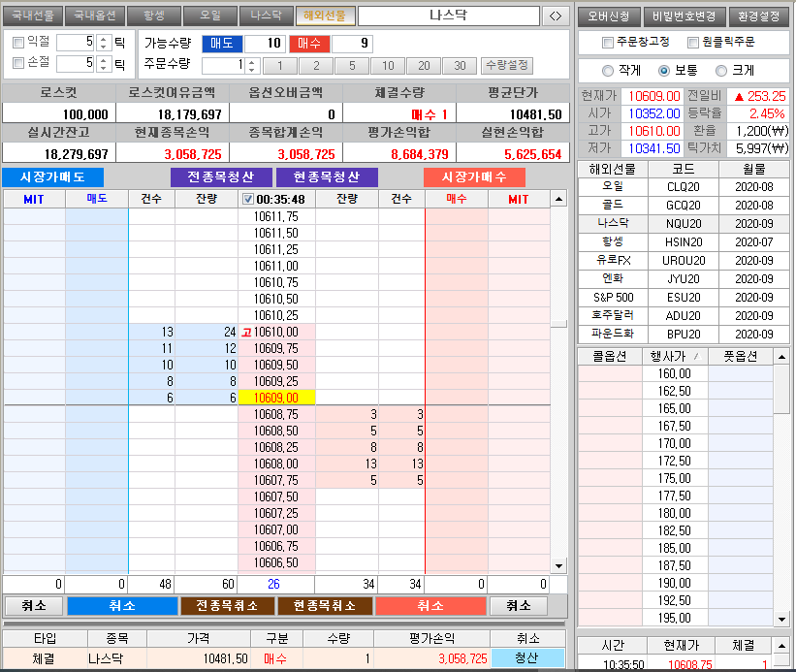Open the 항셍 tab
Image resolution: width=796 pixels, height=672 pixels.
click(154, 16)
